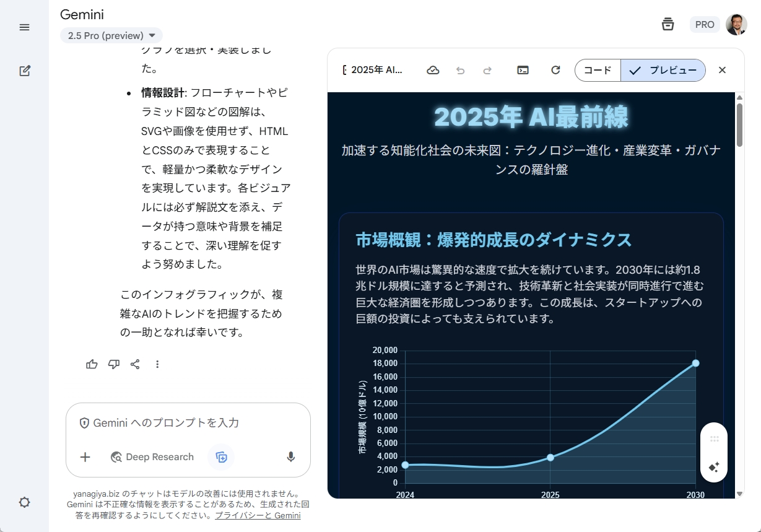This screenshot has height=532, width=761.
Task: Switch to the コード tab
Action: (x=597, y=70)
